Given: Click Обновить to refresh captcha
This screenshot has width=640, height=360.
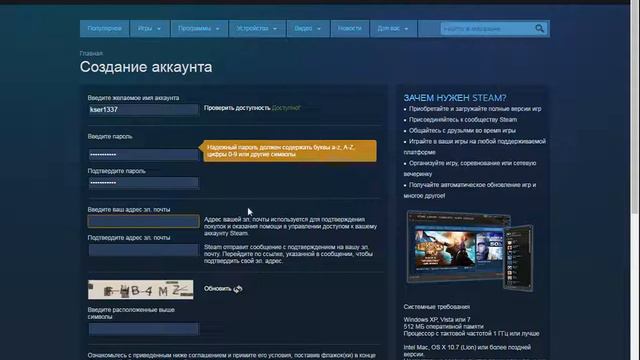Looking at the screenshot, I should 218,289.
